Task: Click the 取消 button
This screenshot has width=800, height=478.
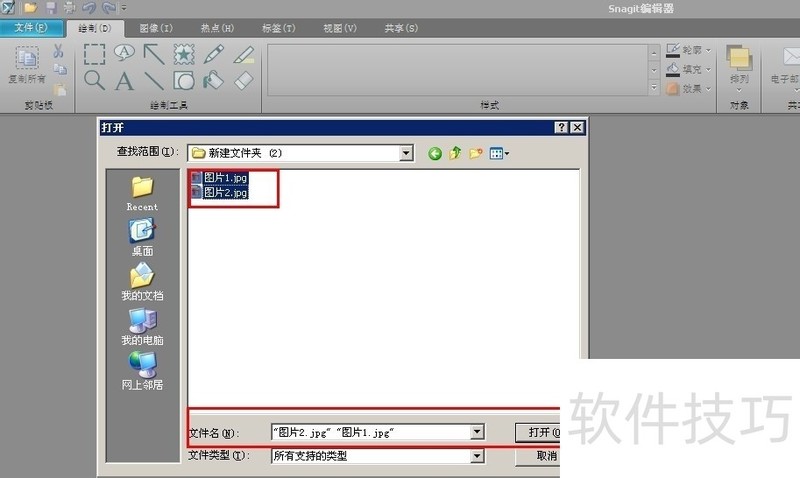Action: tap(538, 456)
